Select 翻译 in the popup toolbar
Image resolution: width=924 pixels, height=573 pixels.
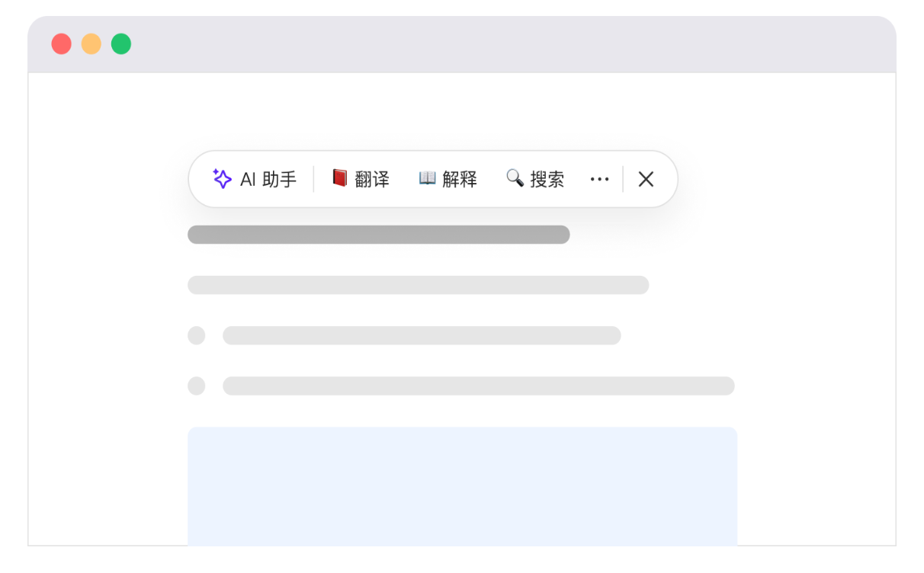(x=360, y=178)
